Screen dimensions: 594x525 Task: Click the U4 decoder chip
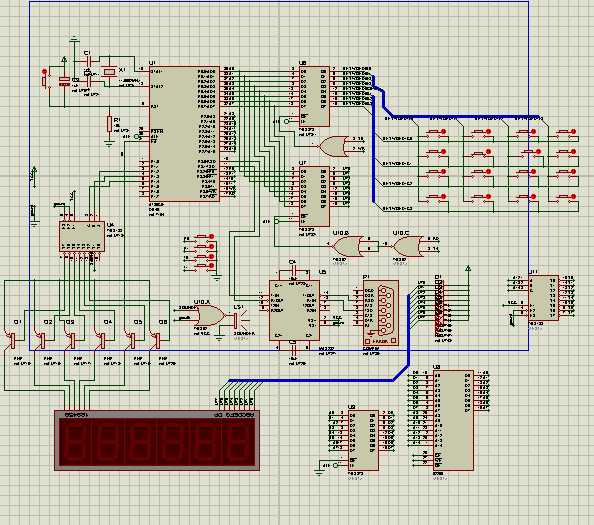[82, 236]
